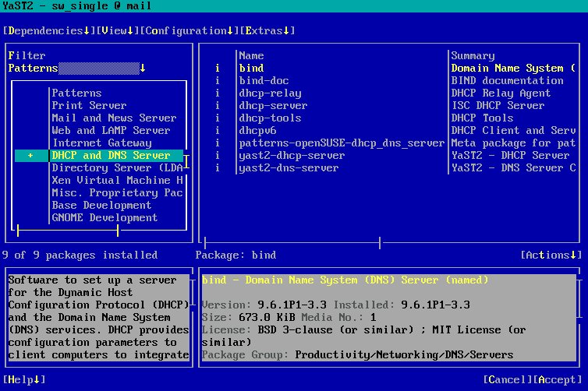Select the Misc. Proprietary Pac pattern
Viewport: 588px width, 391px height.
pos(99,192)
